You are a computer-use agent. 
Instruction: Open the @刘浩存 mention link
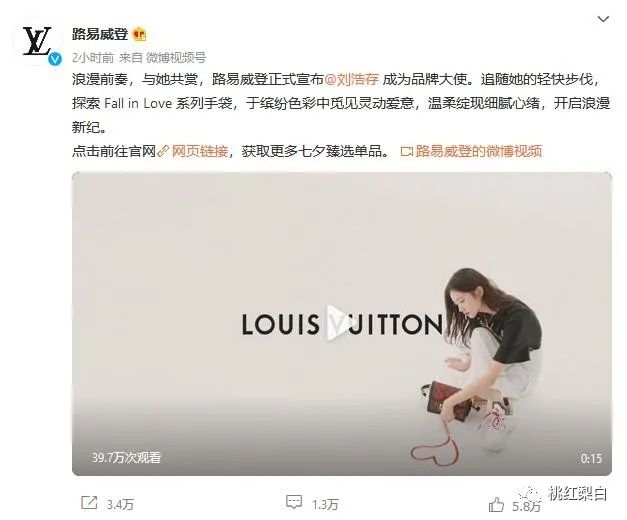pos(351,80)
